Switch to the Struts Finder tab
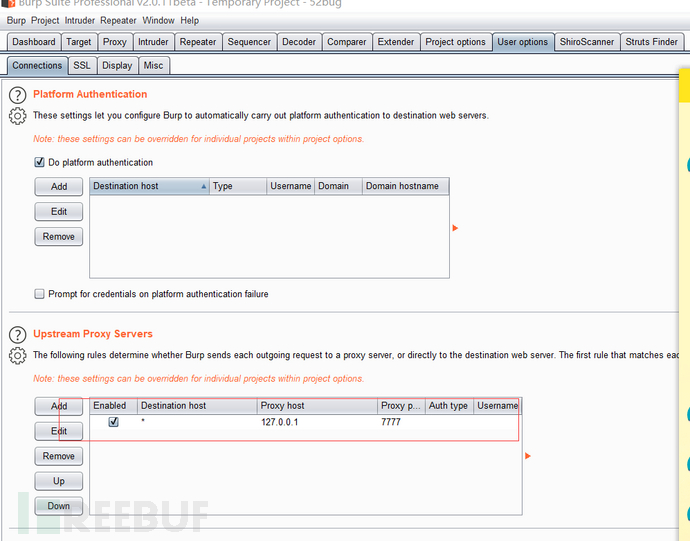The height and width of the screenshot is (541, 690). [652, 42]
